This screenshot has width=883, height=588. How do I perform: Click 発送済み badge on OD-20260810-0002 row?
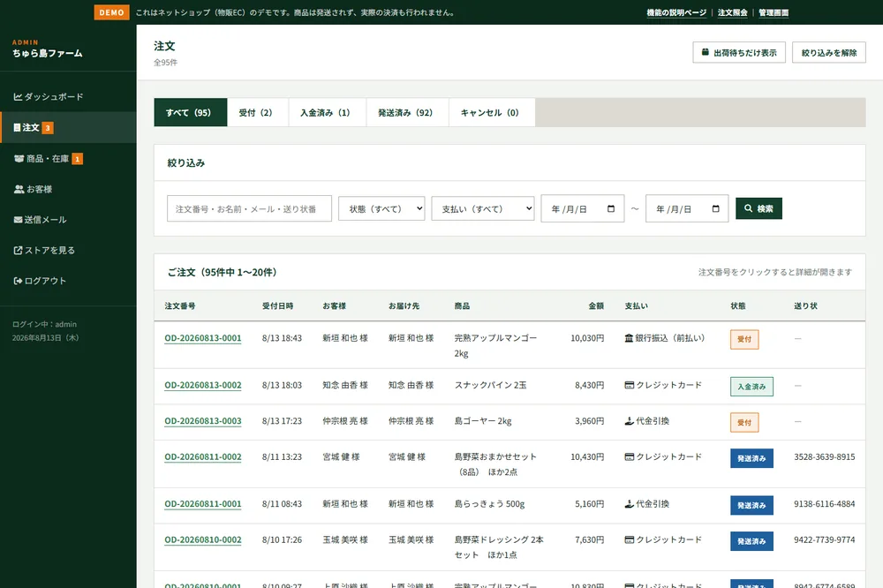[751, 541]
